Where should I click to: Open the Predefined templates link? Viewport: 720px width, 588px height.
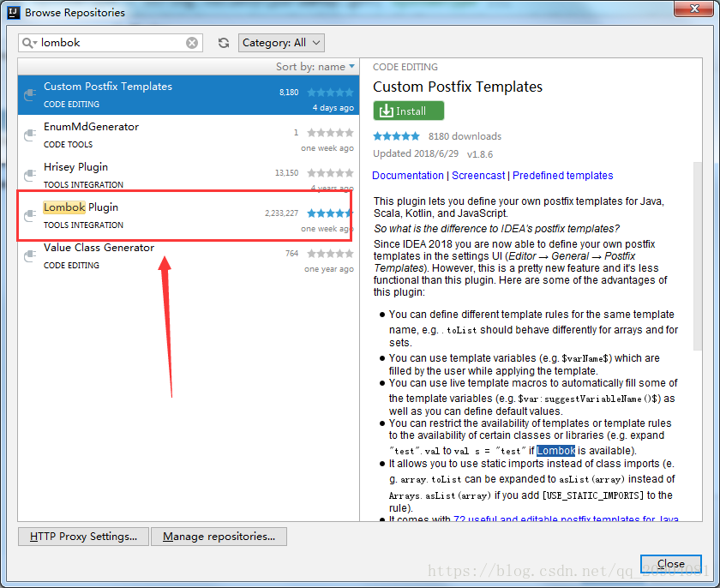563,176
